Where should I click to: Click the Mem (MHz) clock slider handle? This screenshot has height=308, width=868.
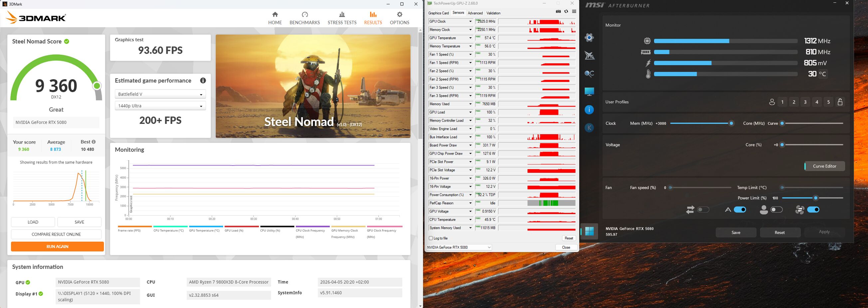(731, 123)
